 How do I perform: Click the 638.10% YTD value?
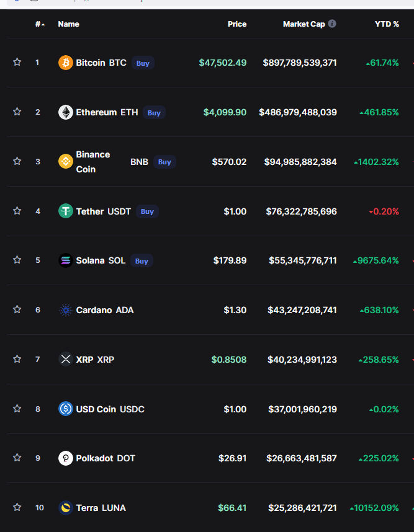coord(379,310)
